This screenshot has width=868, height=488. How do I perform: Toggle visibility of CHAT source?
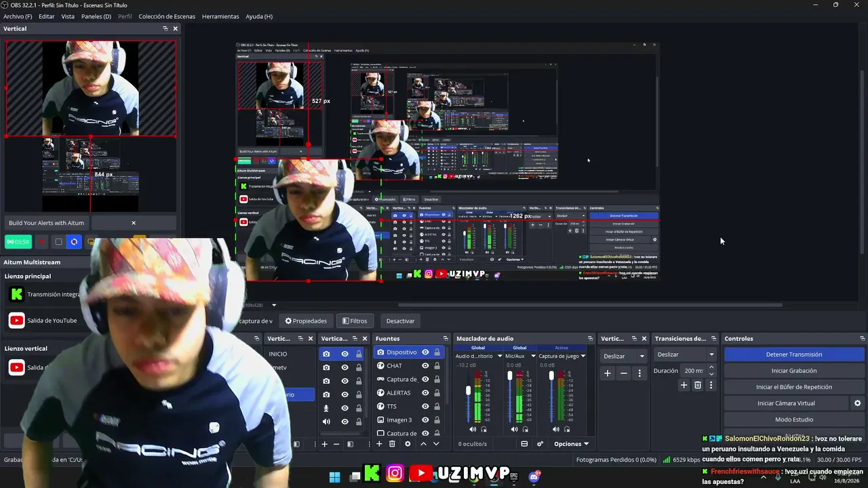click(x=425, y=366)
